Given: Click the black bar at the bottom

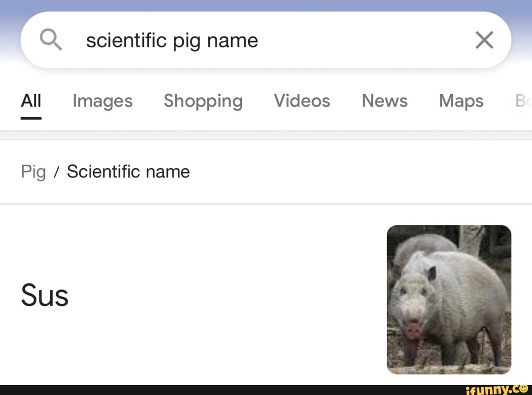Looking at the screenshot, I should tap(222, 390).
